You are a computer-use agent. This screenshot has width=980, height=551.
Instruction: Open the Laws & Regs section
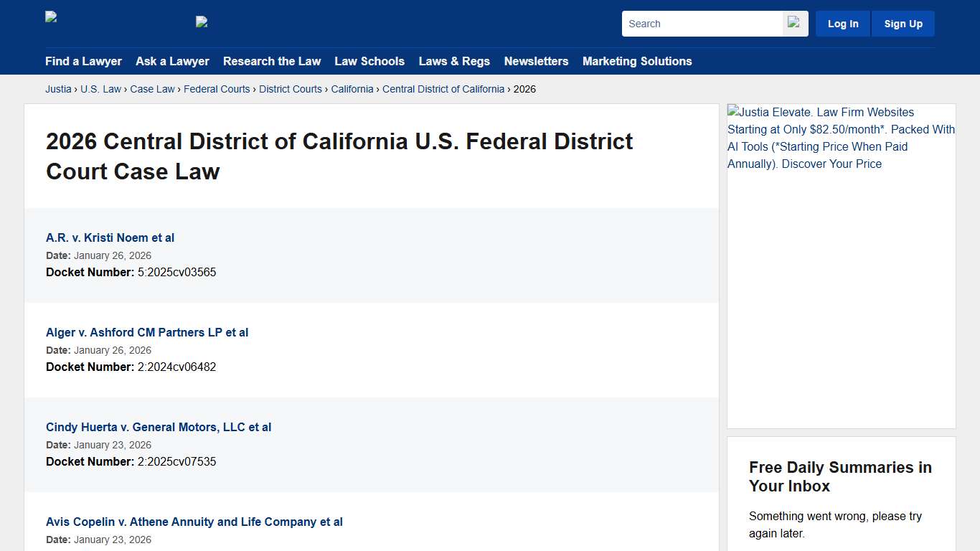454,62
